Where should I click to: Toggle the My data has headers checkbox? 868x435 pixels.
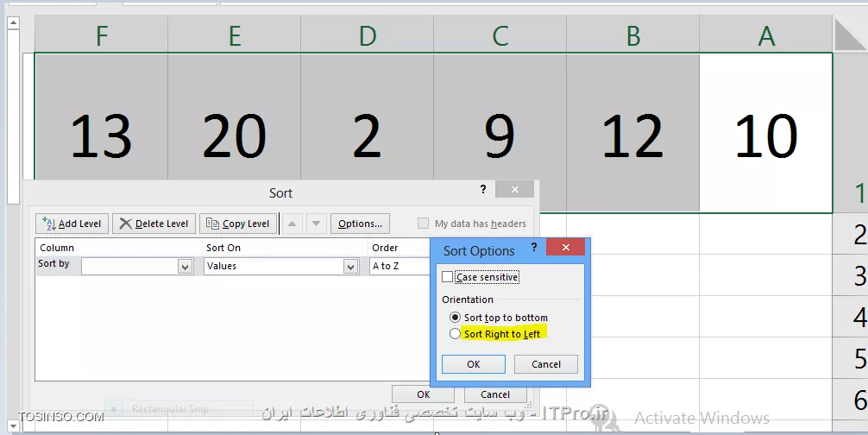coord(423,223)
